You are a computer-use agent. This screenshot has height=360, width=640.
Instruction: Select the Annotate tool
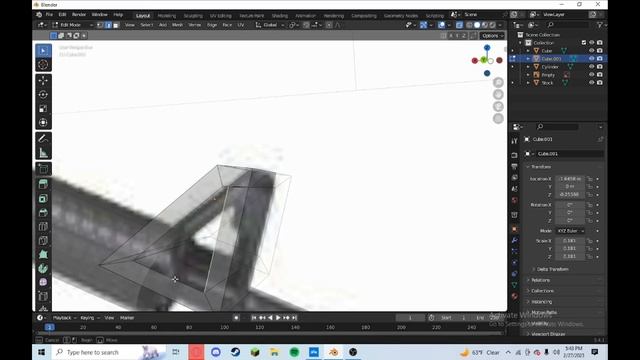coord(43,139)
